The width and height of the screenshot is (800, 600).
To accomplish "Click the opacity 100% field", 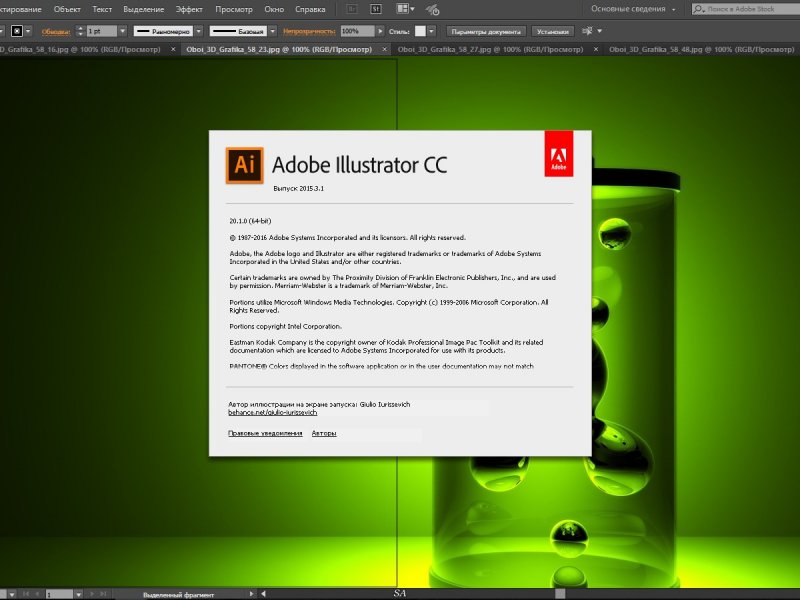I will tap(358, 31).
